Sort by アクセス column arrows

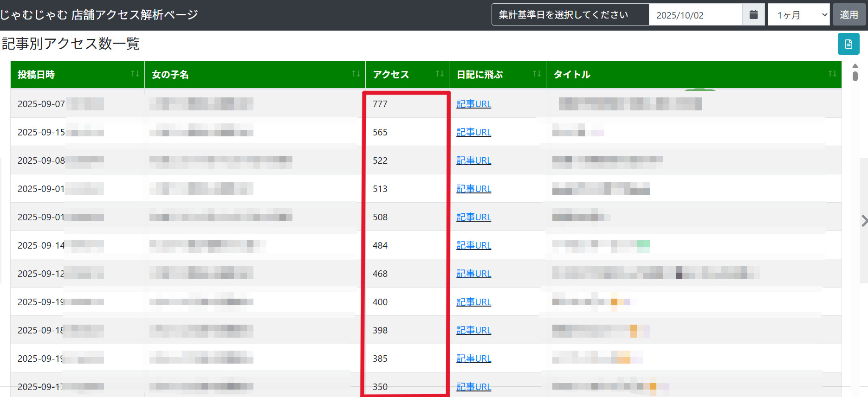(x=440, y=74)
